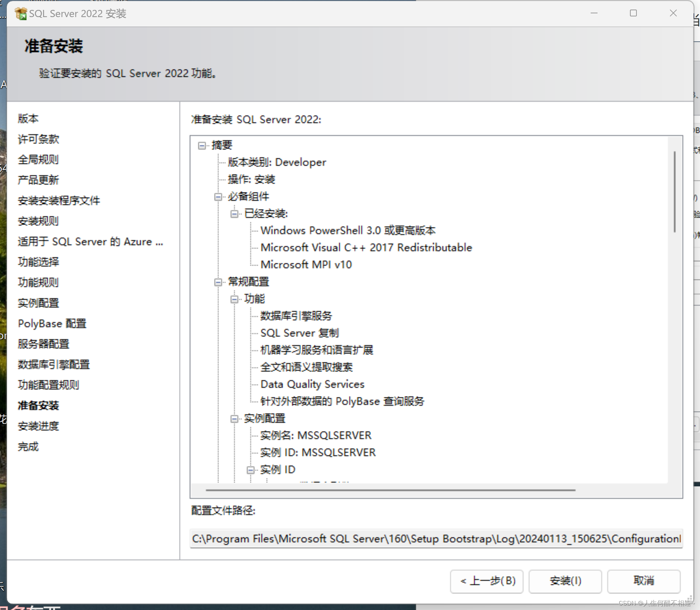The image size is (700, 610).
Task: Maximize the SQL Server 2022 安装 window
Action: [x=633, y=13]
